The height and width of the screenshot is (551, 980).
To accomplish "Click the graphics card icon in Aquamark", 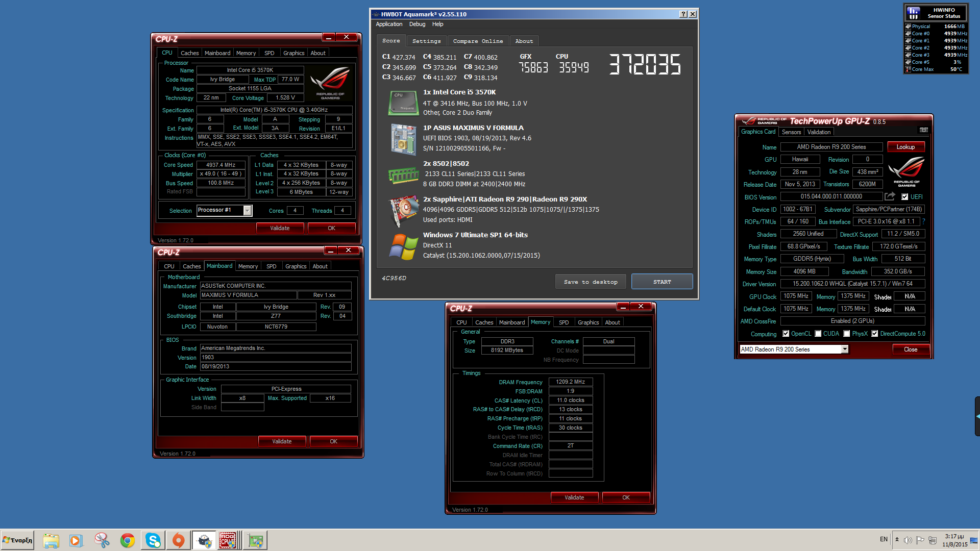I will (404, 210).
